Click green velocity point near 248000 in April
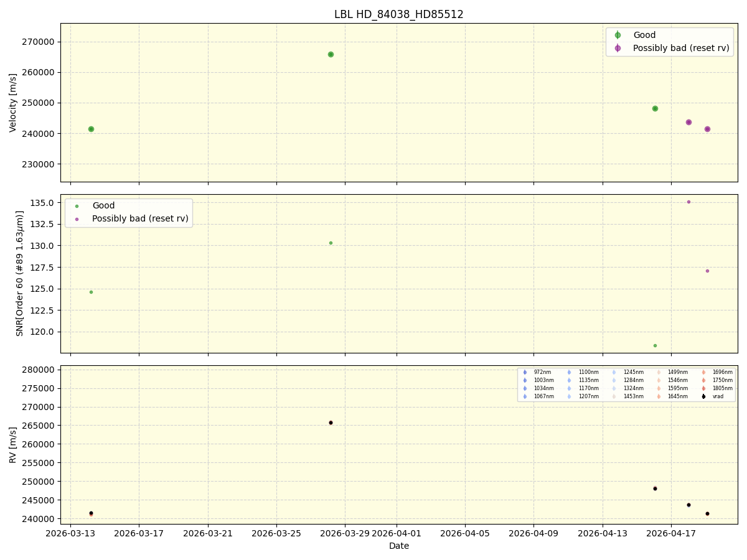The height and width of the screenshot is (560, 747). click(x=655, y=108)
